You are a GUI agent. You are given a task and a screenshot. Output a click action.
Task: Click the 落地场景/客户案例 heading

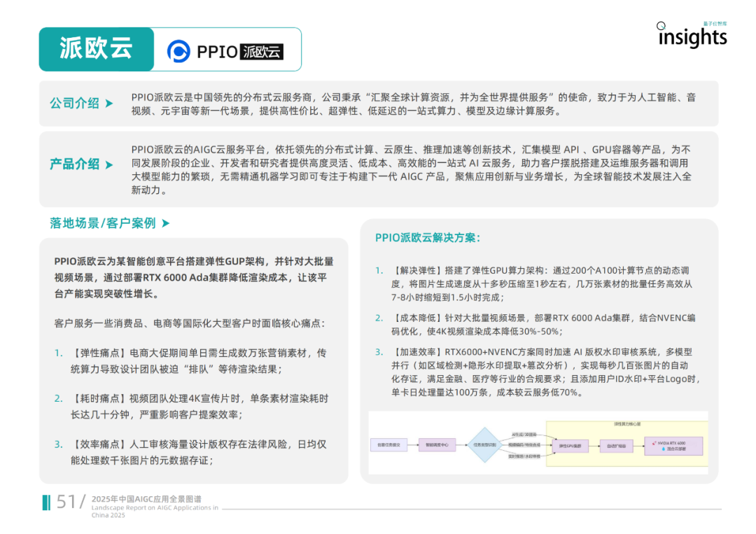point(103,223)
